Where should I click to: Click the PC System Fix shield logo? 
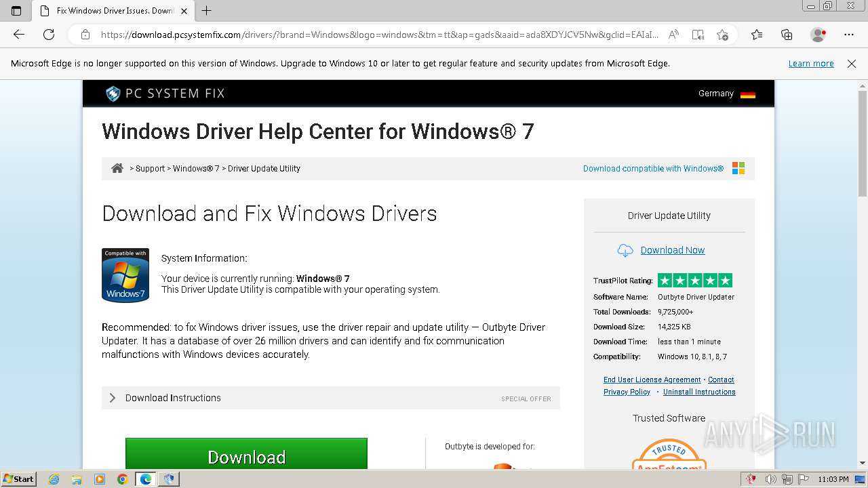113,94
